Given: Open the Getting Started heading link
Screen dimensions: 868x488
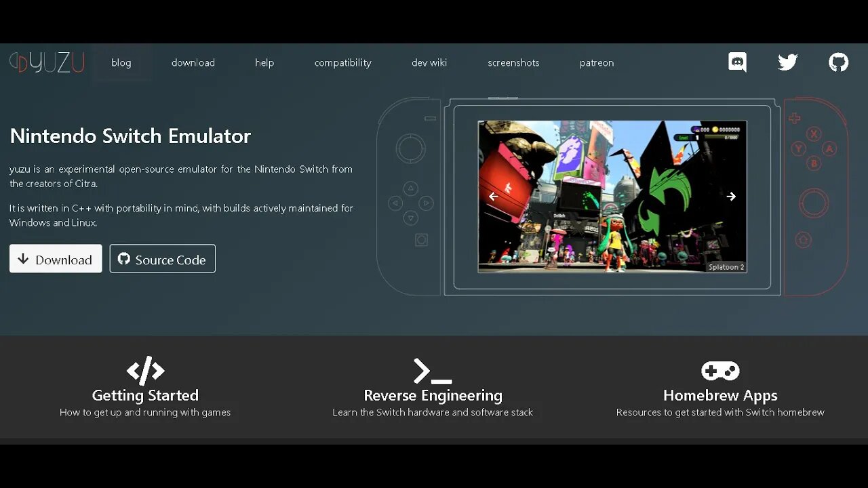Looking at the screenshot, I should (145, 395).
